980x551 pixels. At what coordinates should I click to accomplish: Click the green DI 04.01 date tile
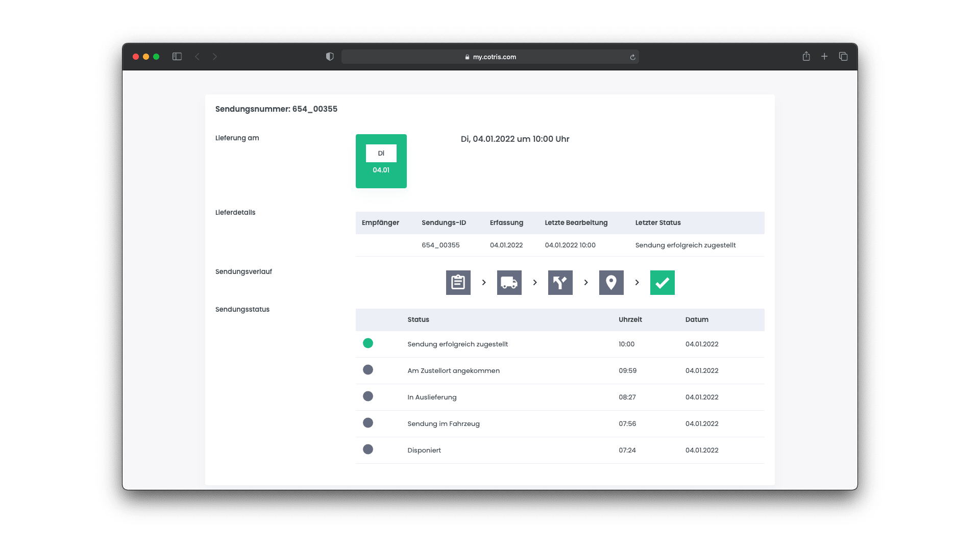pos(381,161)
